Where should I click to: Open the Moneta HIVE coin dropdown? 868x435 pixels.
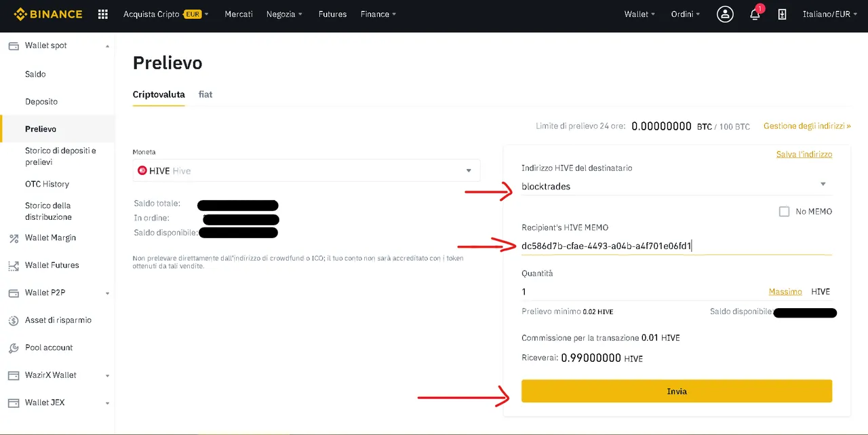[x=307, y=170]
